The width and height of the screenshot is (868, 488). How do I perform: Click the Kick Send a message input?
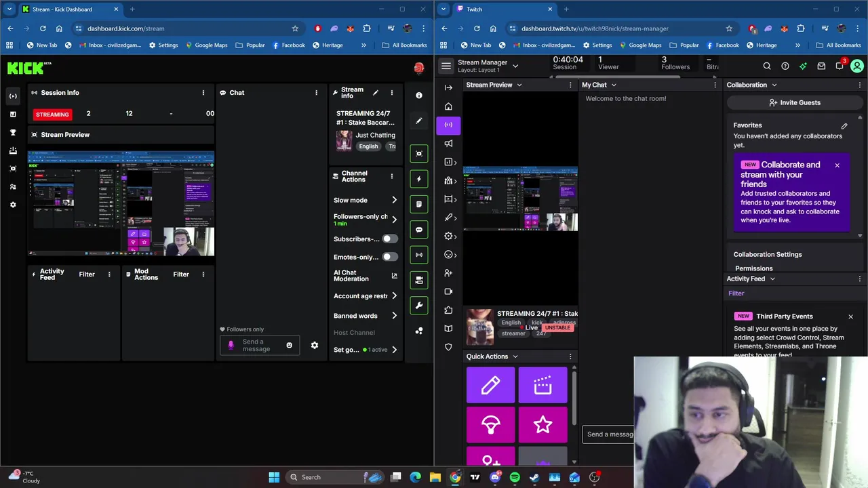[260, 346]
